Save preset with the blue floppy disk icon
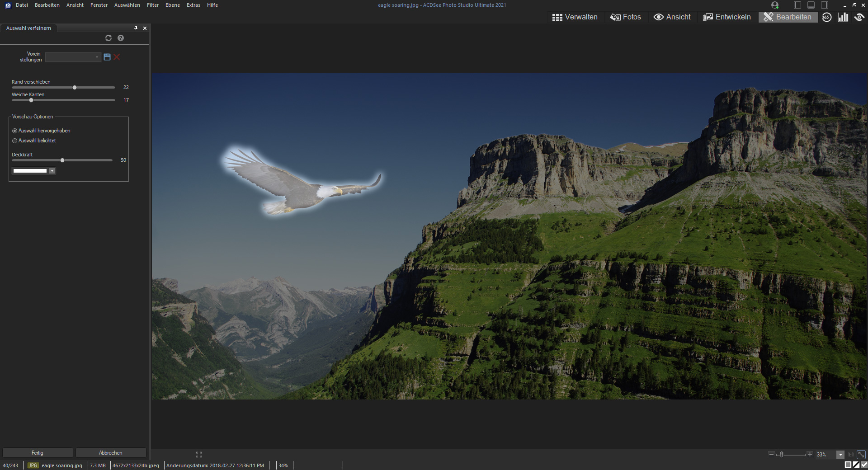The width and height of the screenshot is (868, 470). pyautogui.click(x=107, y=57)
